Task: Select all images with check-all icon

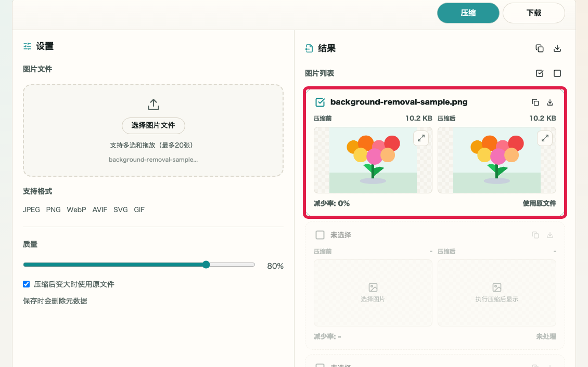Action: click(x=539, y=73)
